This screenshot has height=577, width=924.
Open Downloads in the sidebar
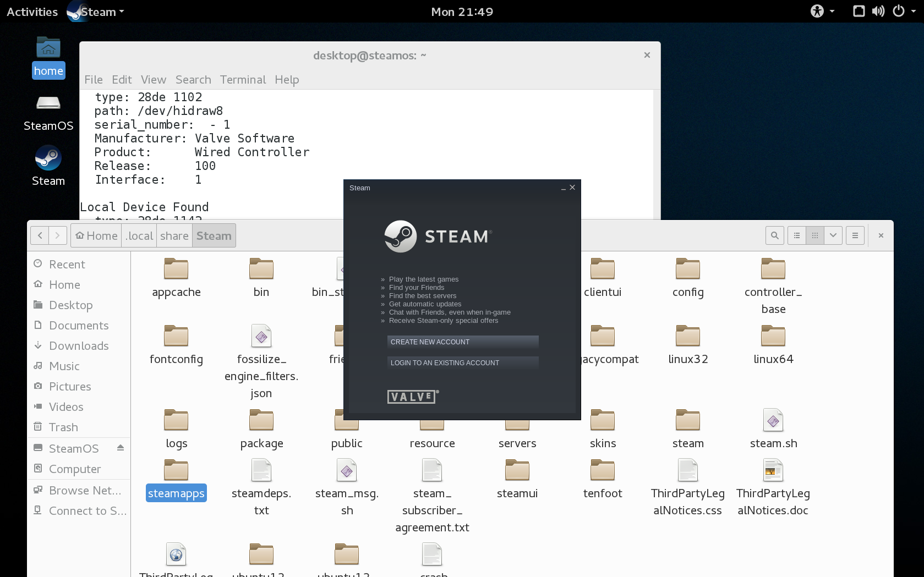(x=79, y=345)
